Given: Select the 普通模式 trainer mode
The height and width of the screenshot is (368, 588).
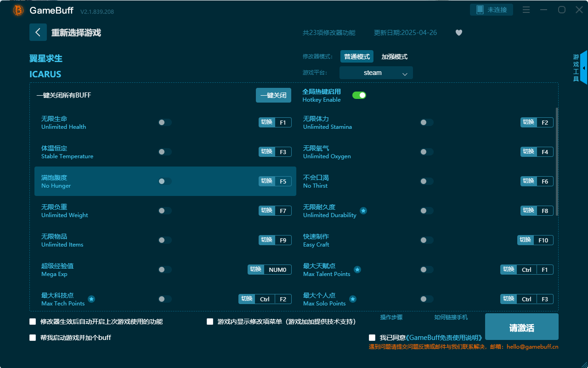Looking at the screenshot, I should point(356,56).
